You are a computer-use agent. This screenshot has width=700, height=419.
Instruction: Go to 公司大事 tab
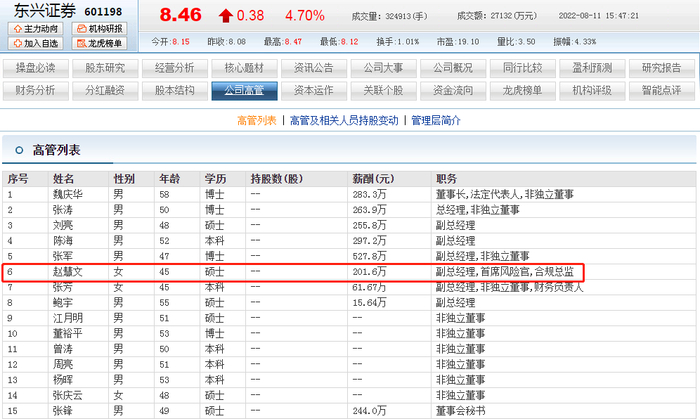384,68
